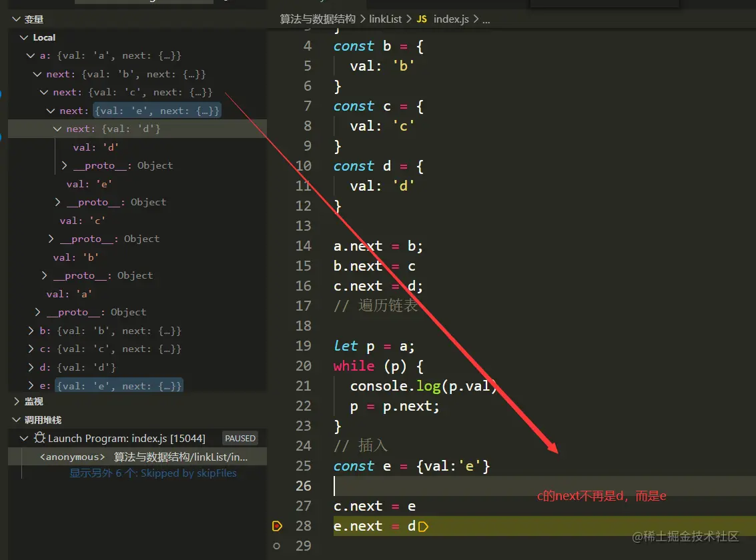Click let p = a; on line 19
756x560 pixels.
coord(374,346)
